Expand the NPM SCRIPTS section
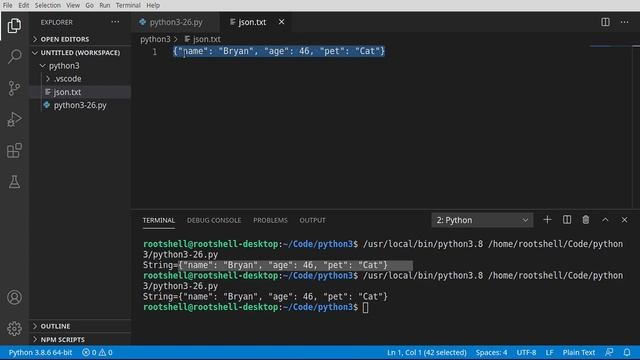 (x=62, y=340)
